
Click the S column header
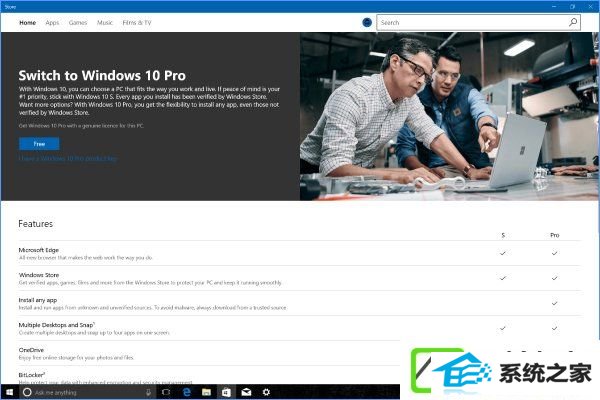[x=503, y=235]
